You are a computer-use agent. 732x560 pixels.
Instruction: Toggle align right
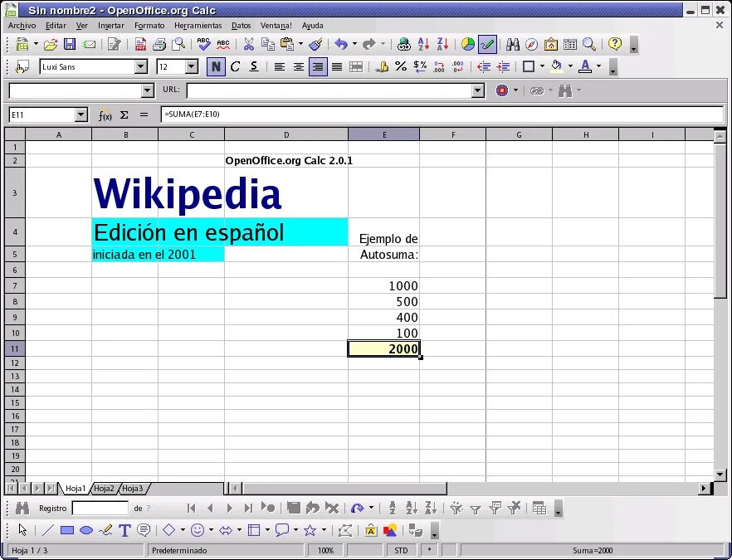tap(317, 66)
